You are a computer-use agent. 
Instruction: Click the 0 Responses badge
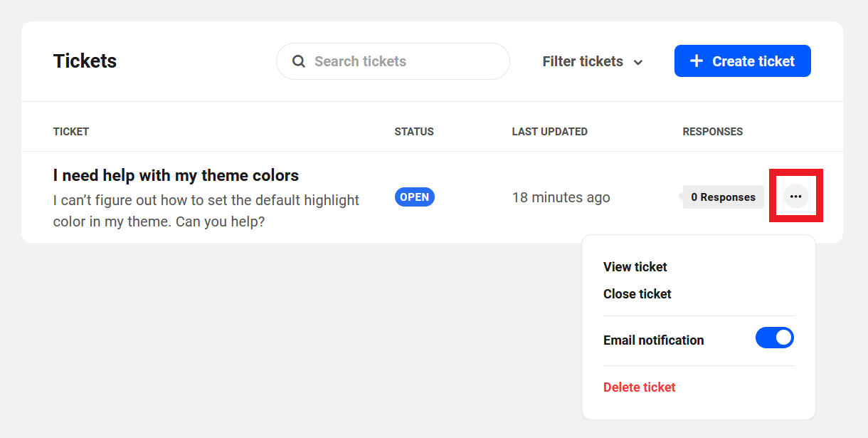723,197
